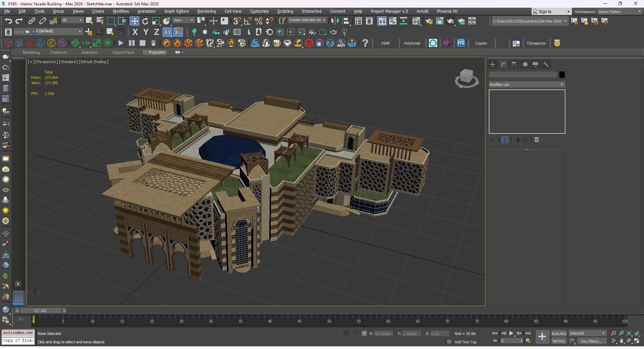Click Add Time Tag

[465, 342]
